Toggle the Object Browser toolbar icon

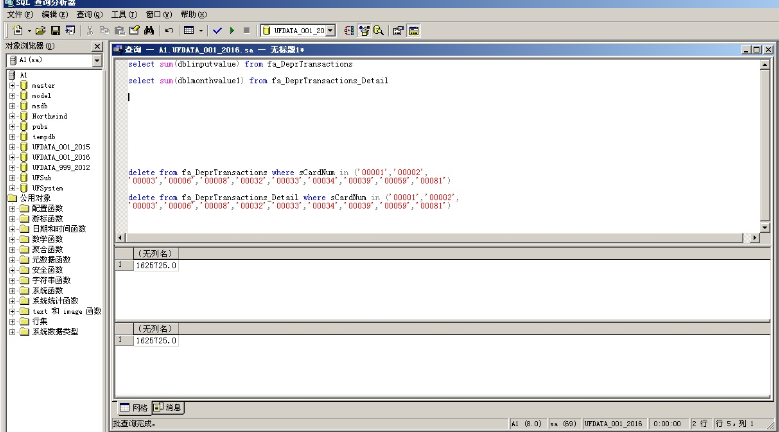point(364,31)
